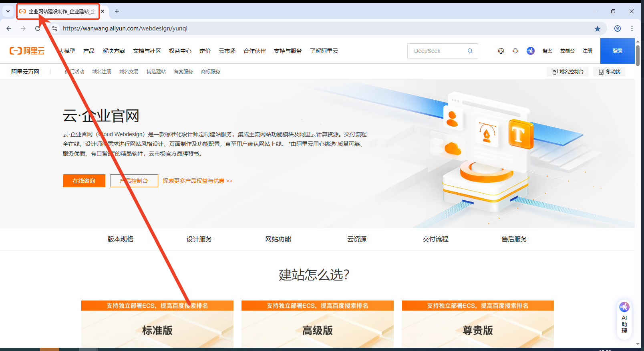
Task: Go forward to the next page
Action: click(23, 28)
